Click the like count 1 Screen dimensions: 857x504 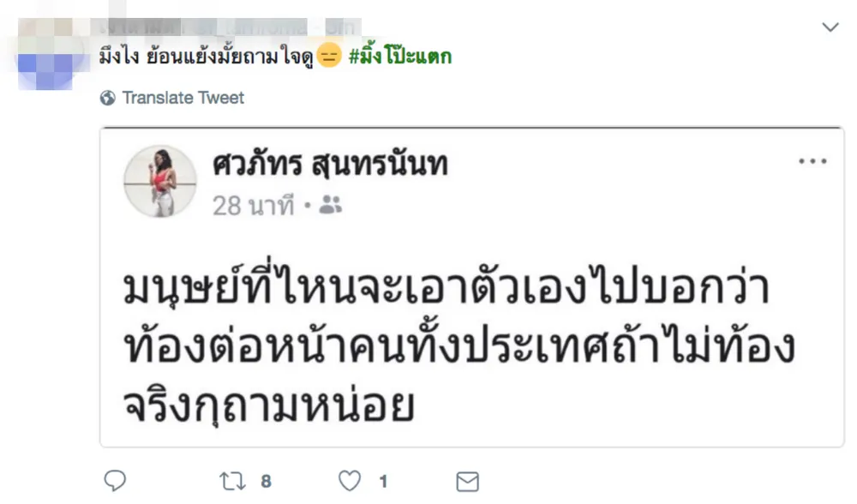pyautogui.click(x=383, y=482)
